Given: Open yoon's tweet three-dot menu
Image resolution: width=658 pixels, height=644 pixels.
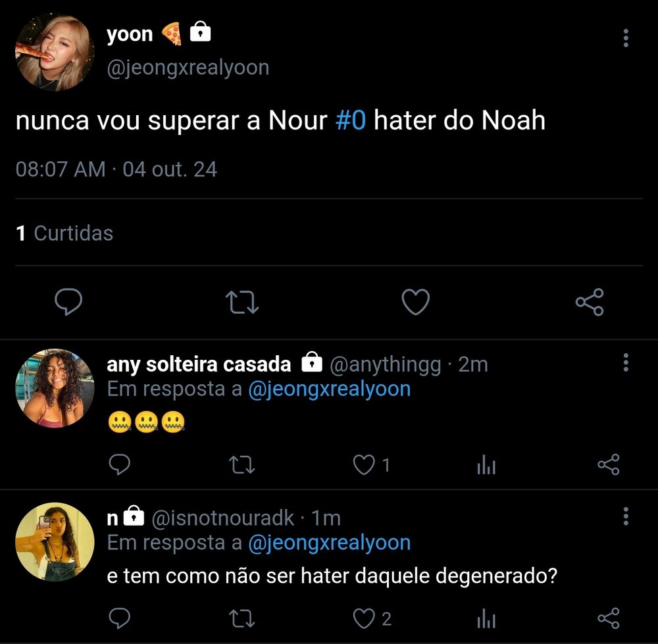Looking at the screenshot, I should pos(625,38).
